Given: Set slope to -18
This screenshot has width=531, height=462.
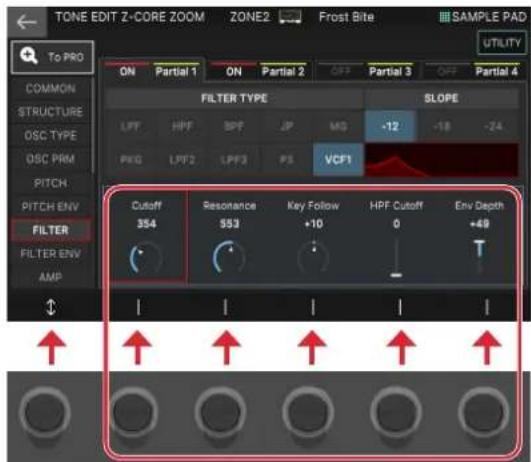Looking at the screenshot, I should click(442, 126).
